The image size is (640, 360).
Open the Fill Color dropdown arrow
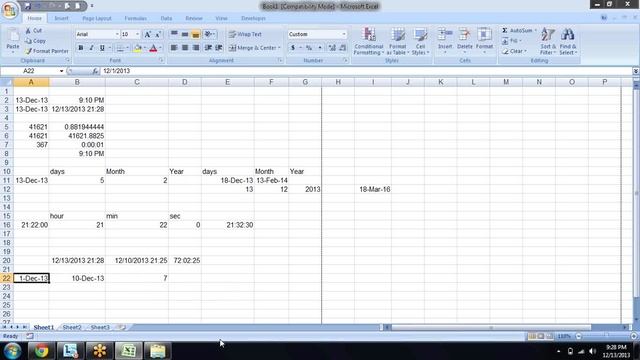pyautogui.click(x=144, y=48)
